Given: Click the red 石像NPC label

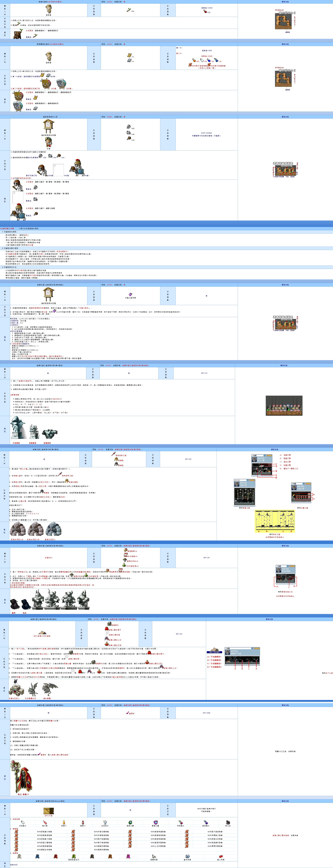Looking at the screenshot, I should coord(48,558).
